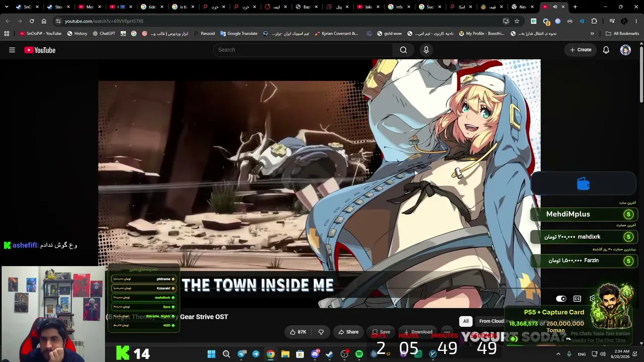Start voice search with microphone icon
644x362 pixels.
click(x=426, y=50)
